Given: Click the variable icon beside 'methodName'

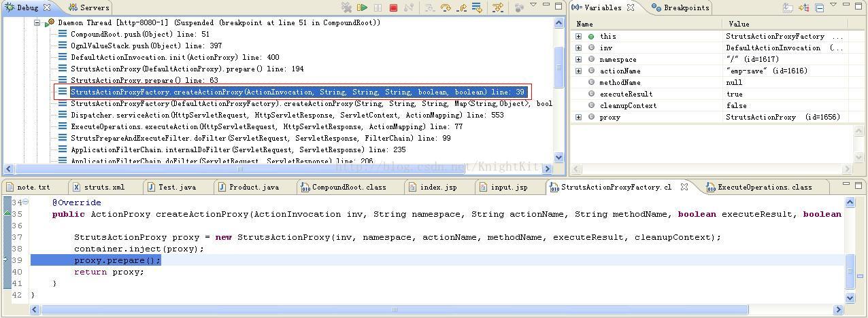Looking at the screenshot, I should click(x=591, y=83).
